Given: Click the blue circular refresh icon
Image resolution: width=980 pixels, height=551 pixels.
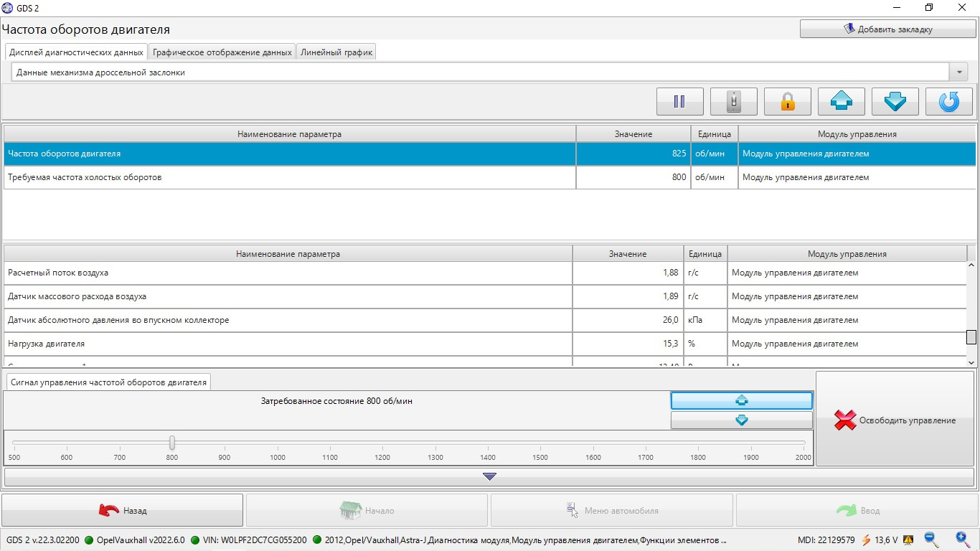Looking at the screenshot, I should pos(948,102).
